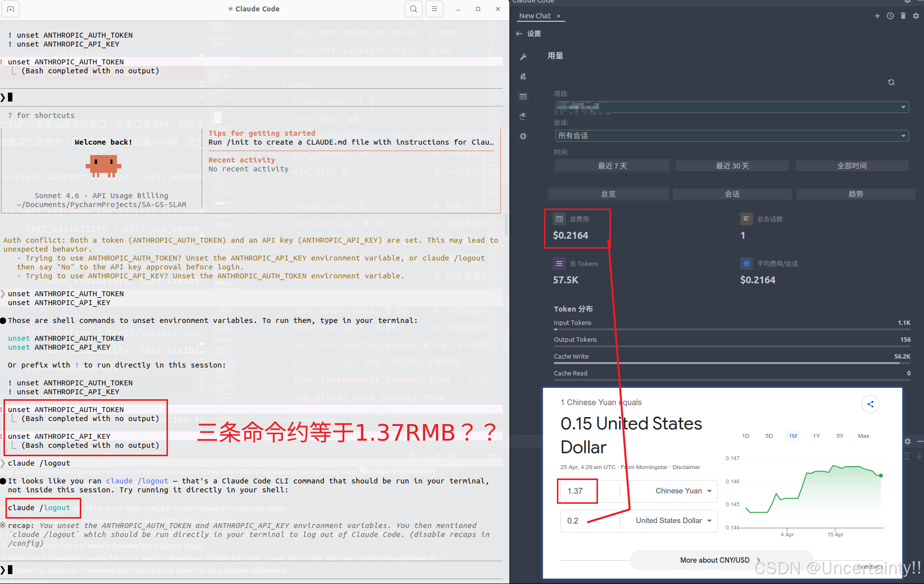
Task: Click the 0.2 dollar amount field
Action: point(589,521)
